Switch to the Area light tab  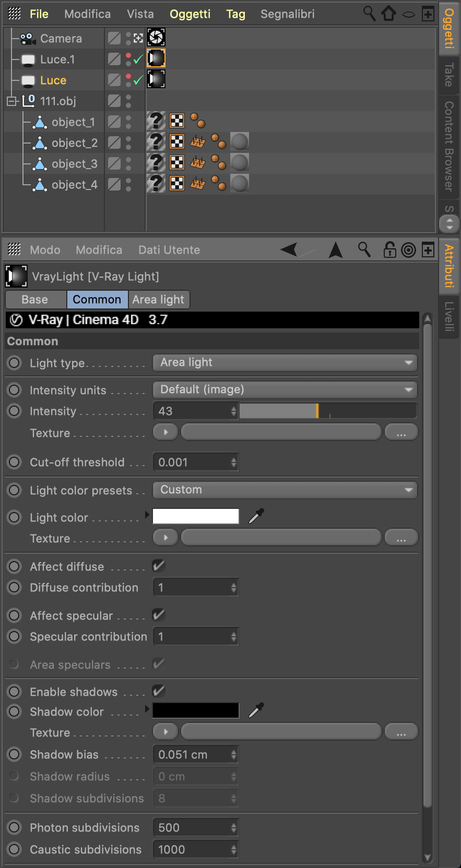158,300
